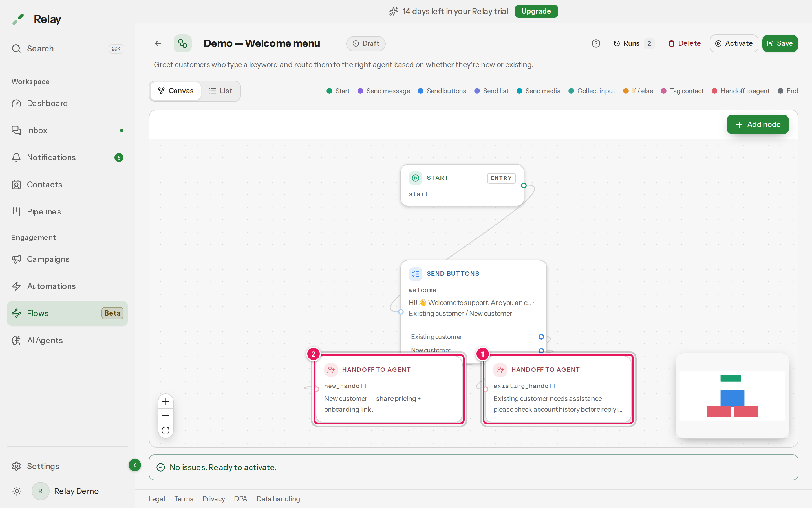812x508 pixels.
Task: Click the existing_handoff node agent icon
Action: 500,370
